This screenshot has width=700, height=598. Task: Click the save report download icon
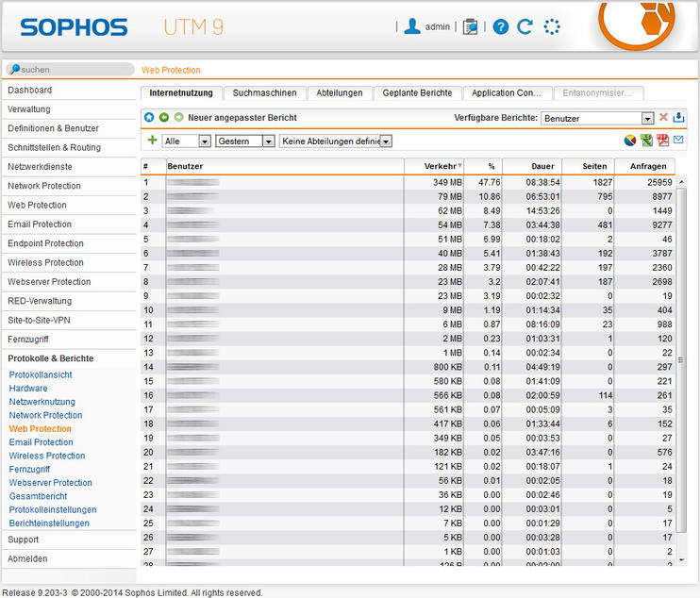click(678, 118)
